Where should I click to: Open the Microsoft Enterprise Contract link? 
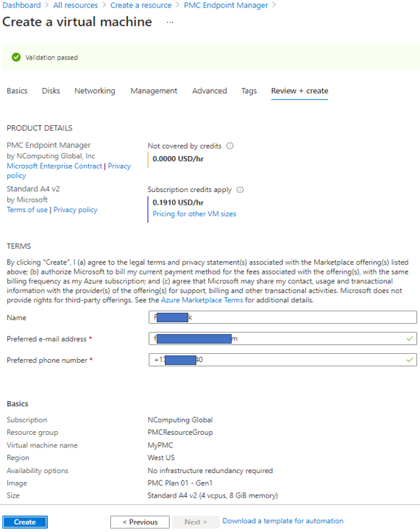[54, 166]
